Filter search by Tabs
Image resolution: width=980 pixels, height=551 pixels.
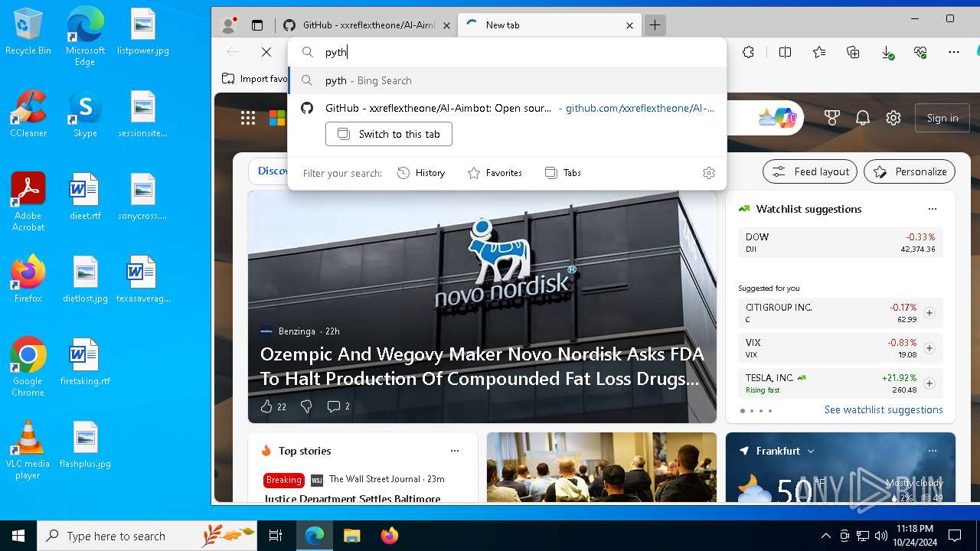coord(563,173)
